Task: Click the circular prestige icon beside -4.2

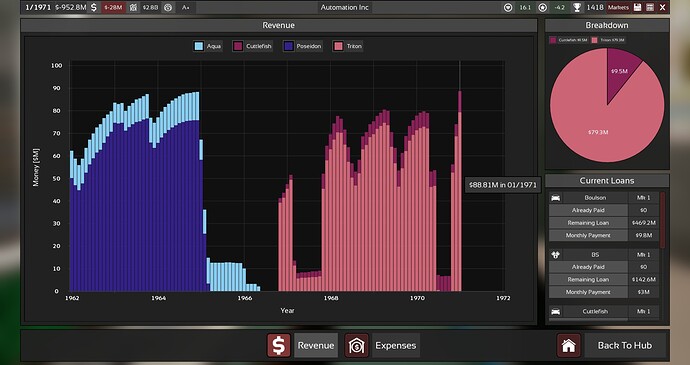Action: point(543,7)
